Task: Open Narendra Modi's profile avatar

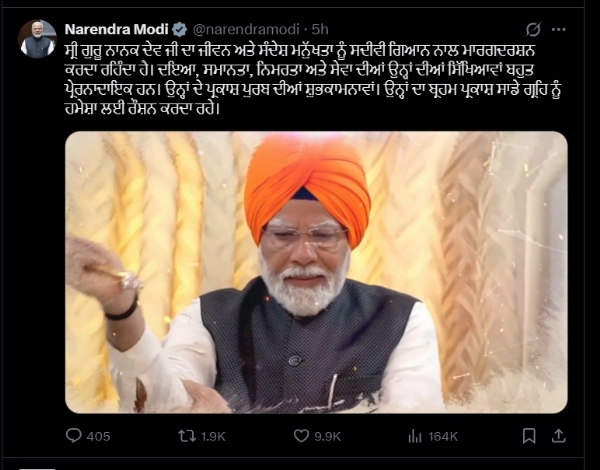Action: (38, 39)
